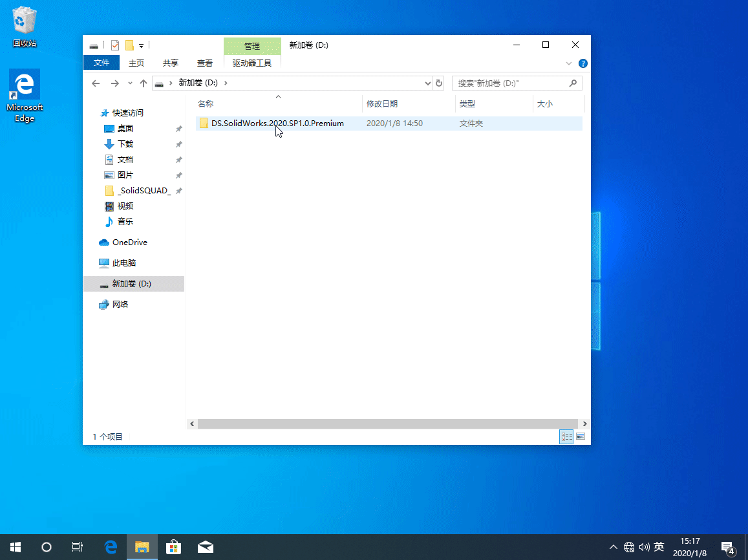This screenshot has height=560, width=748.
Task: Open 桌面 in the navigation pane
Action: 125,128
